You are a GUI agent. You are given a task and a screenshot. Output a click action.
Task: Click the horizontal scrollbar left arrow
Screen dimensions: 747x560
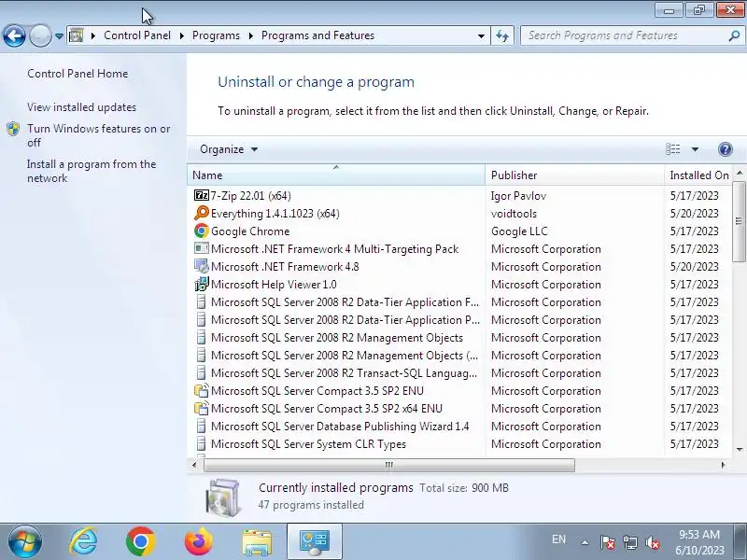[x=194, y=465]
